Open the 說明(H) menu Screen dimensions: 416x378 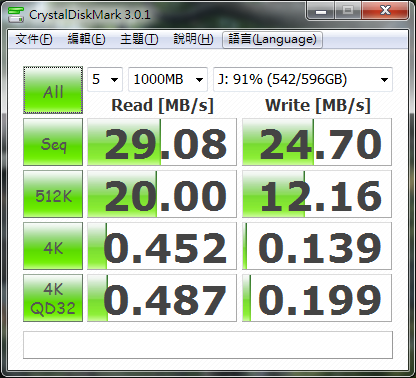(193, 39)
